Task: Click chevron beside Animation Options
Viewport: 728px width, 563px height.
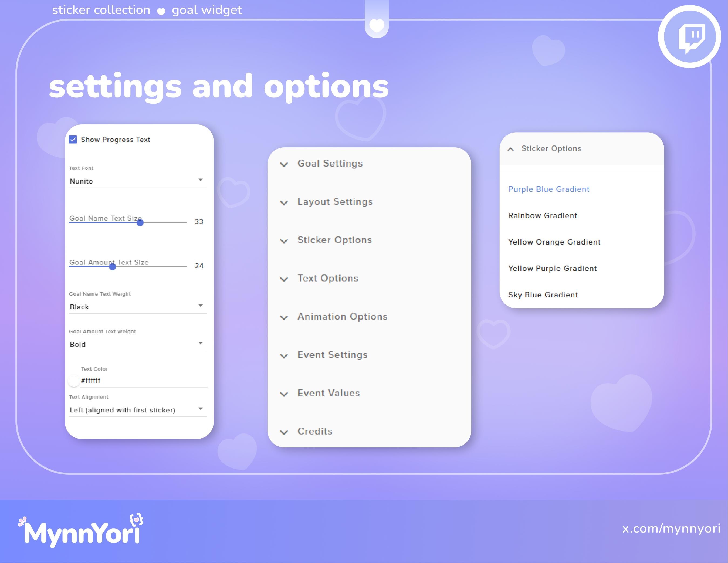Action: coord(284,317)
